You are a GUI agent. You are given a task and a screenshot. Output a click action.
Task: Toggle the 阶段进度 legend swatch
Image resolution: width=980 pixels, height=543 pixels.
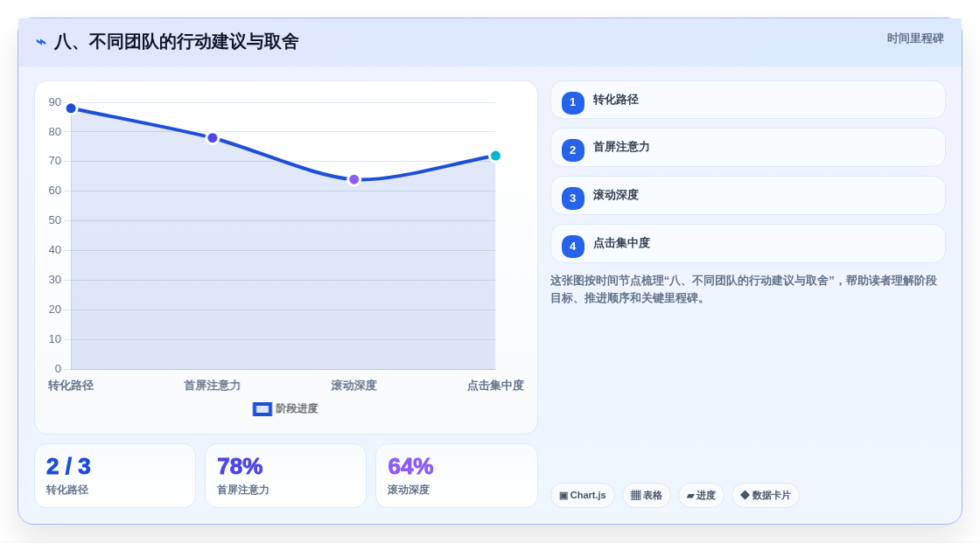[x=262, y=409]
